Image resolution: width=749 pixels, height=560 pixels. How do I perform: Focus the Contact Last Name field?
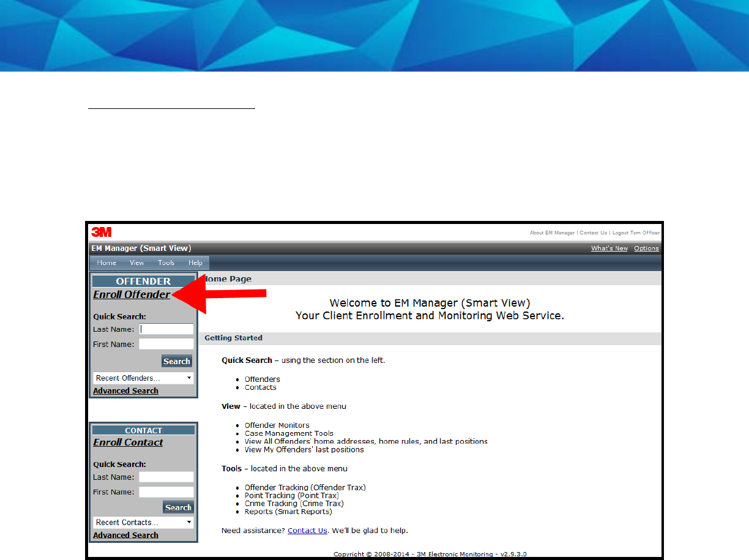point(166,477)
